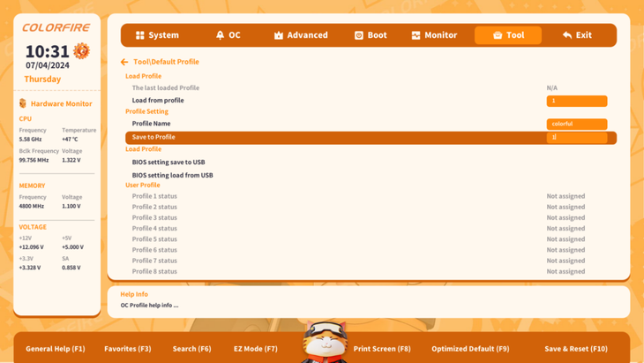
Task: Click the back arrow beside Tool\Default Profile
Action: pos(124,62)
